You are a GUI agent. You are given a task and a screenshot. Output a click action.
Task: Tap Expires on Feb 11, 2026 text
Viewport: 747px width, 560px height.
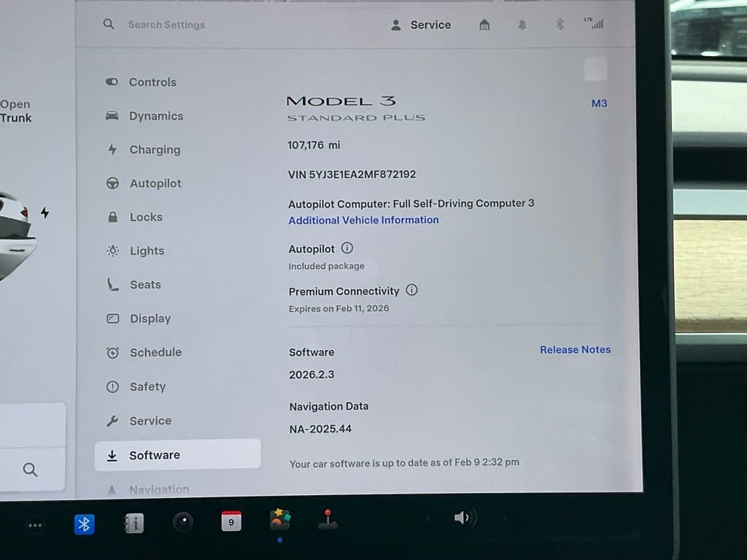[338, 308]
